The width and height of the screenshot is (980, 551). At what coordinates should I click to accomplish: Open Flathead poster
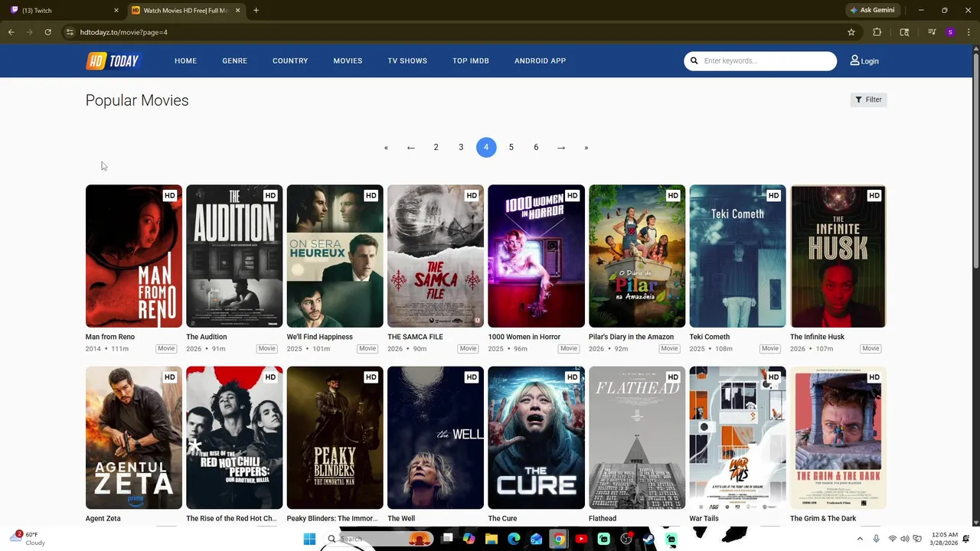tap(637, 438)
